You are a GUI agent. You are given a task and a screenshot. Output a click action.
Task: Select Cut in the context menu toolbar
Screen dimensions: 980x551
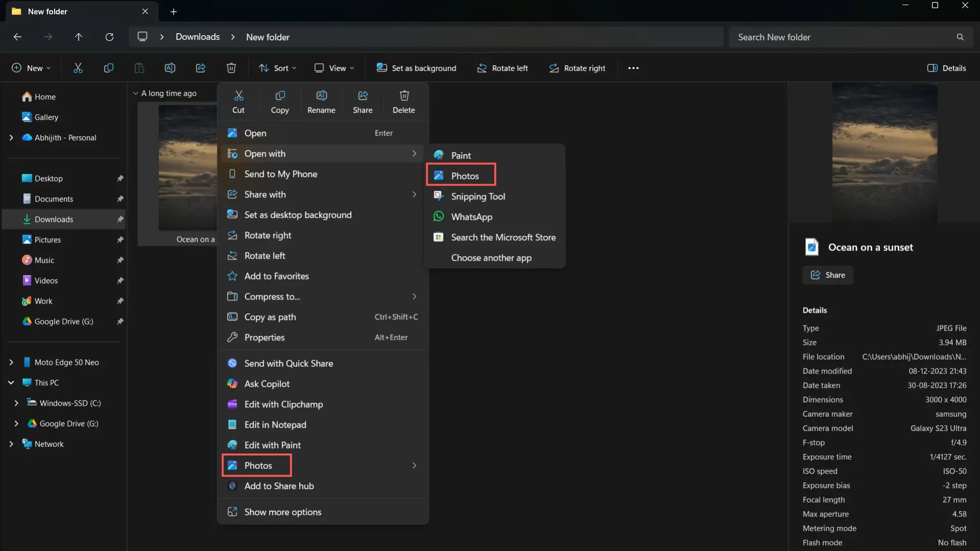239,102
